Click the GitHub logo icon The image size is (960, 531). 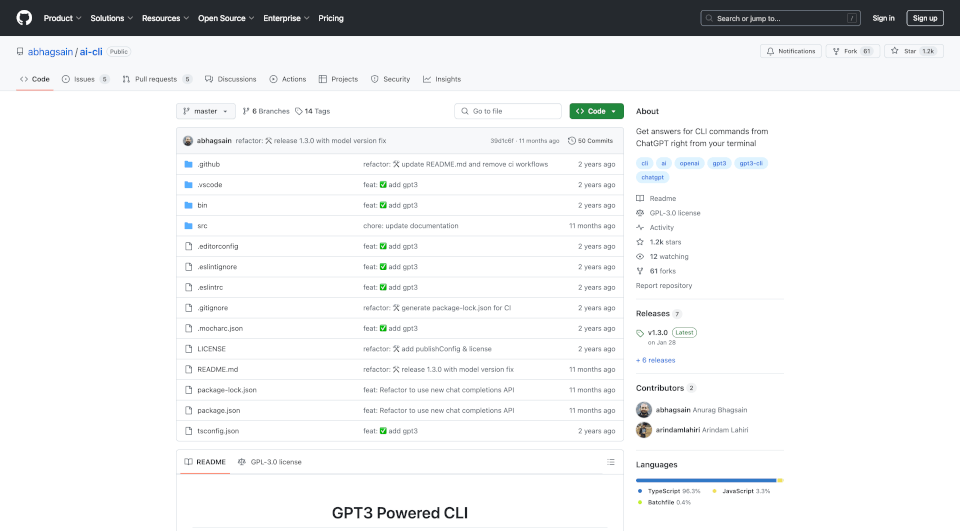pyautogui.click(x=24, y=18)
